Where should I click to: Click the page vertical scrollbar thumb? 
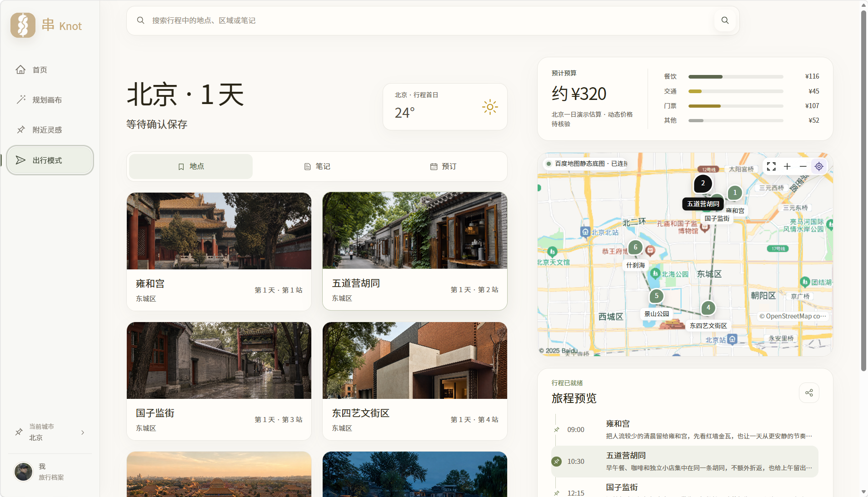tap(863, 191)
